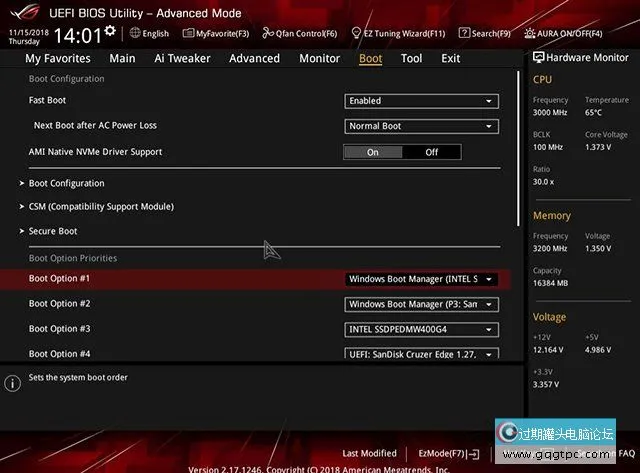The width and height of the screenshot is (640, 473).
Task: Click the settings list vertical scrollbar
Action: [518, 149]
